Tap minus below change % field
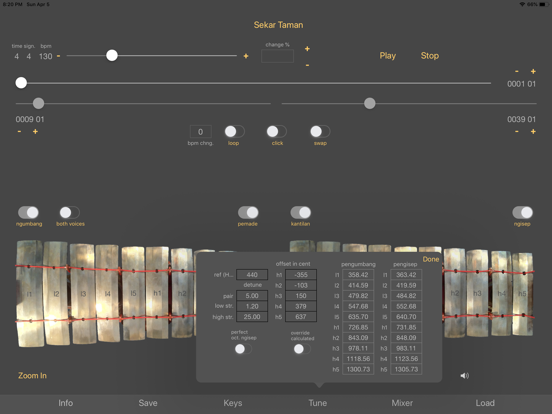The height and width of the screenshot is (414, 552). click(x=307, y=65)
